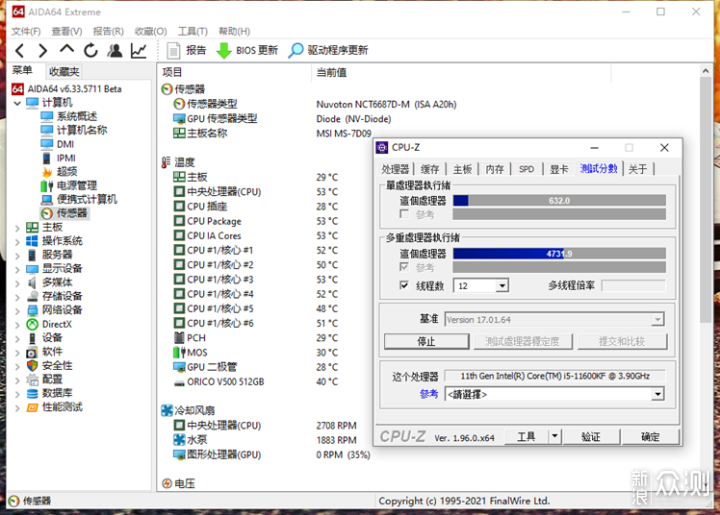The width and height of the screenshot is (720, 515).
Task: Click the refresh icon in toolbar
Action: point(91,50)
